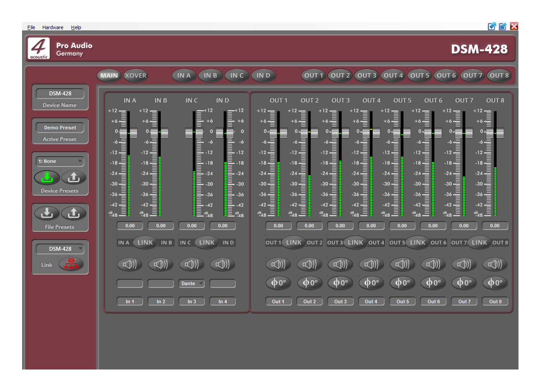The height and width of the screenshot is (392, 541).
Task: Load device preset with green download icon
Action: [47, 177]
